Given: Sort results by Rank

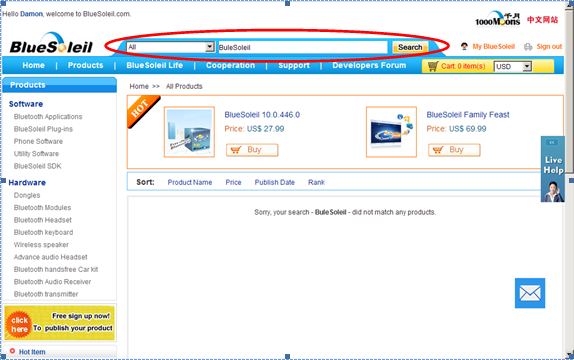Looking at the screenshot, I should pos(316,182).
